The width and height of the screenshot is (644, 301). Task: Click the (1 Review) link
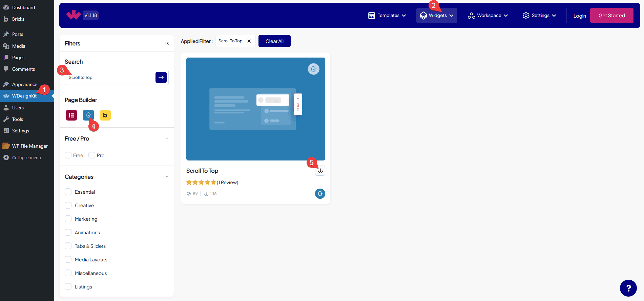(x=228, y=182)
